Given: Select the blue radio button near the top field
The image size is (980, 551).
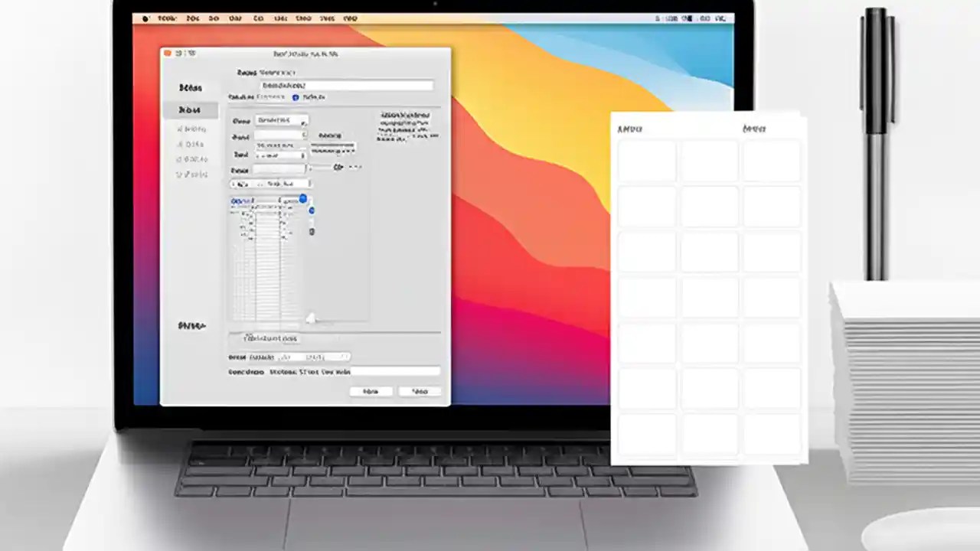Looking at the screenshot, I should (x=296, y=96).
